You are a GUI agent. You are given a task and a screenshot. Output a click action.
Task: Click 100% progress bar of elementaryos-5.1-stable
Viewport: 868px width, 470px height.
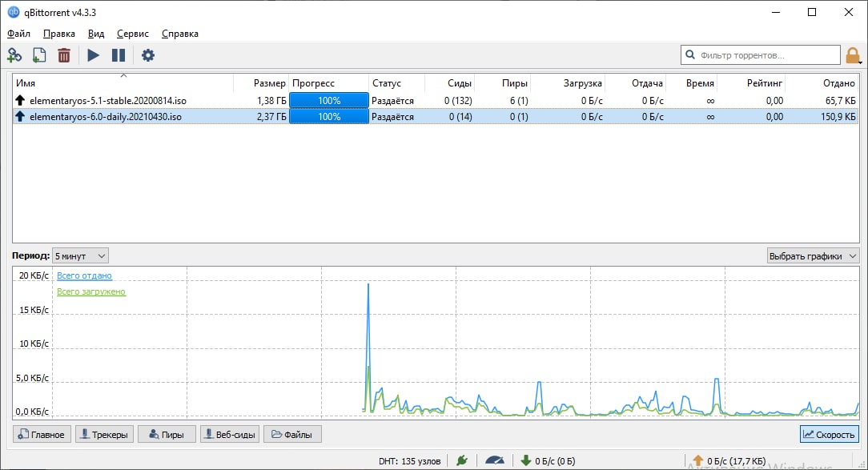pos(329,100)
